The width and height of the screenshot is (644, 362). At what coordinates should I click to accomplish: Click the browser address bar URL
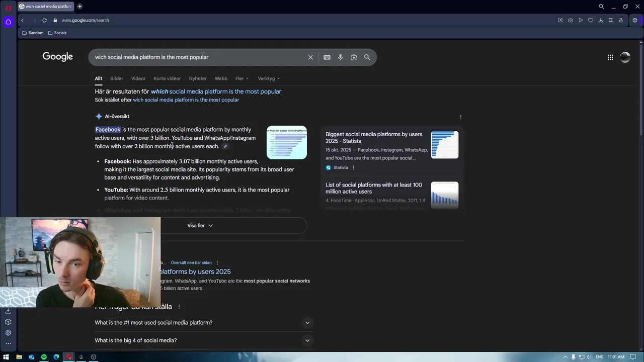click(x=86, y=20)
